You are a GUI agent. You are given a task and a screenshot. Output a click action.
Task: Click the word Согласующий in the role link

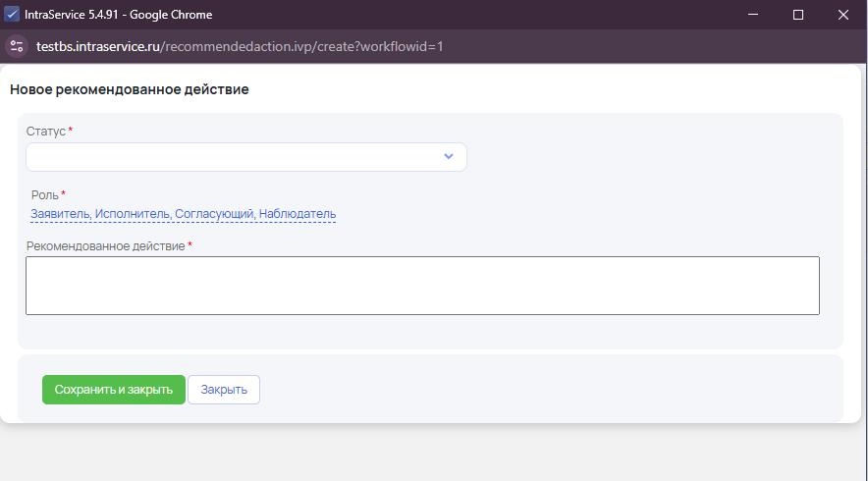coord(214,214)
